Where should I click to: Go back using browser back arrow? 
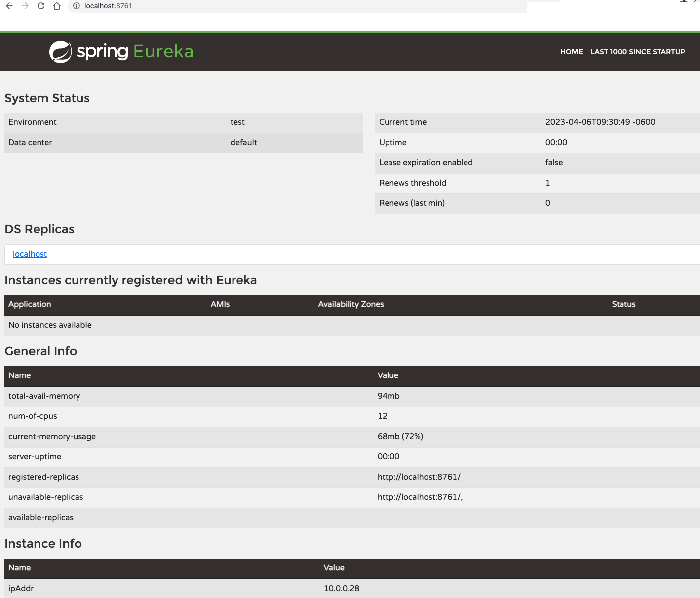tap(9, 6)
